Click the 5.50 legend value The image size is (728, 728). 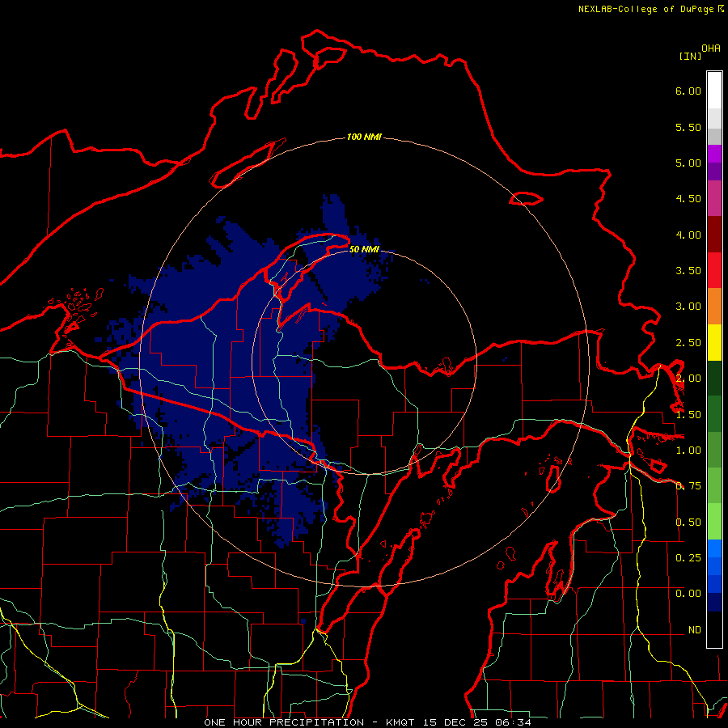(688, 127)
